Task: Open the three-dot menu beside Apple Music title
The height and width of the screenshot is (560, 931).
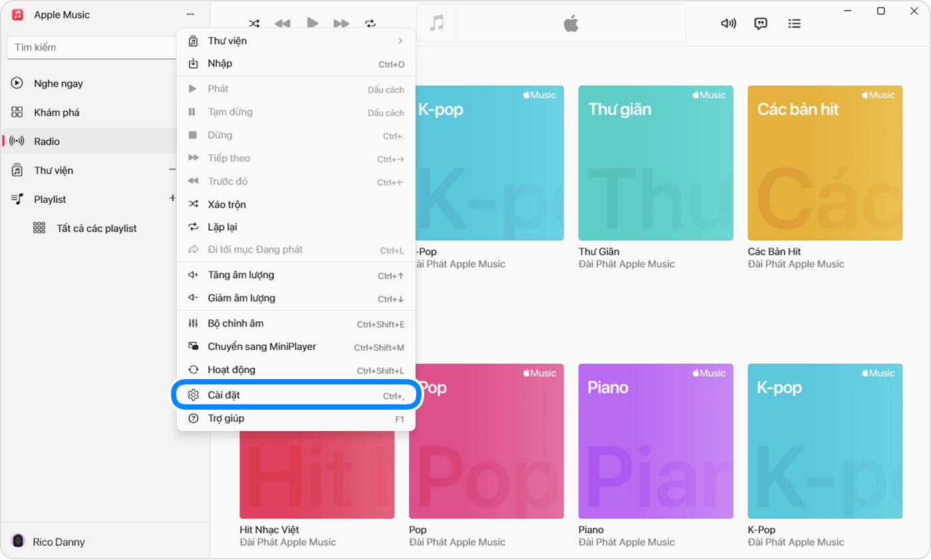Action: [191, 15]
